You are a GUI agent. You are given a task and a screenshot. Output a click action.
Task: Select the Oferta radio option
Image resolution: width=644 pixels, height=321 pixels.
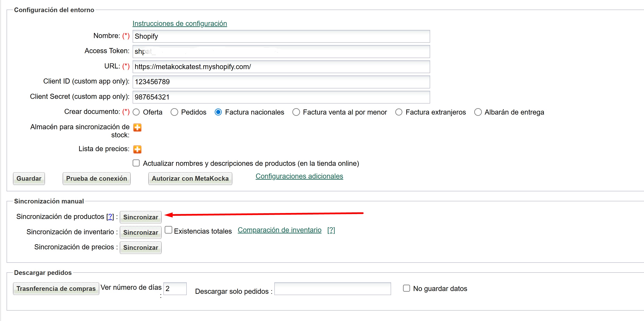pos(136,112)
